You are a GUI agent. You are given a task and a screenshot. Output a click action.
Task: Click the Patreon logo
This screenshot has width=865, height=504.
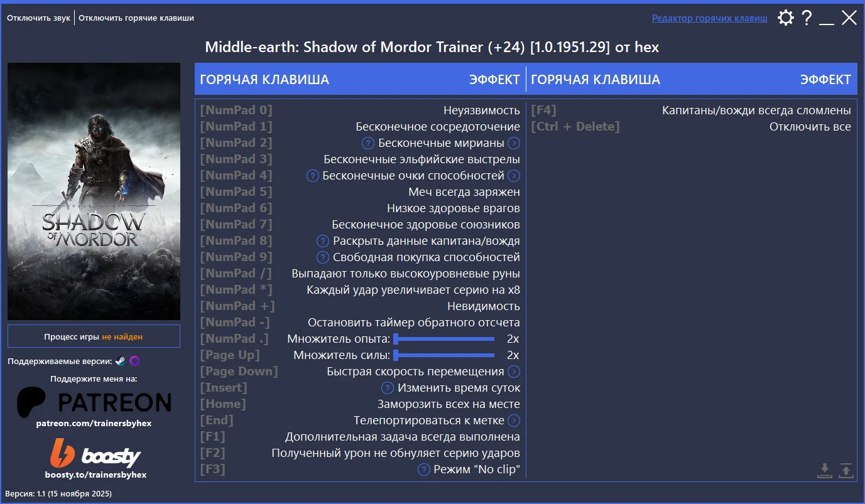click(94, 401)
